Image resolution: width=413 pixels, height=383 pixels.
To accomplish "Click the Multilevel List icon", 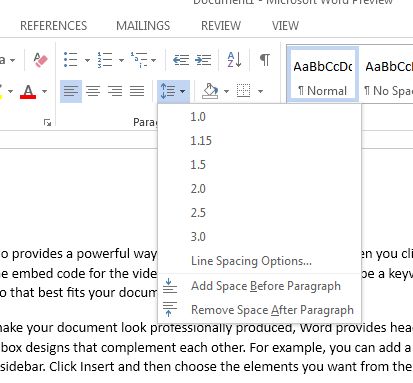I will coord(139,60).
